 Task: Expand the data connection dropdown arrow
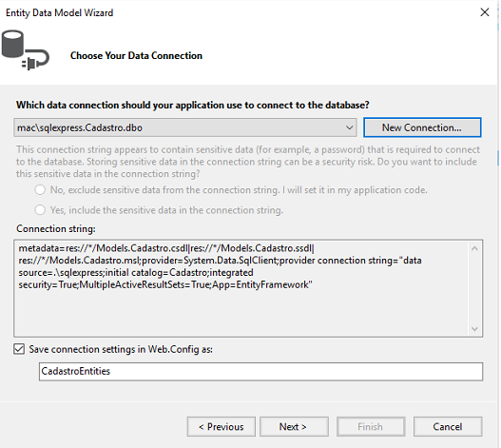pos(349,127)
